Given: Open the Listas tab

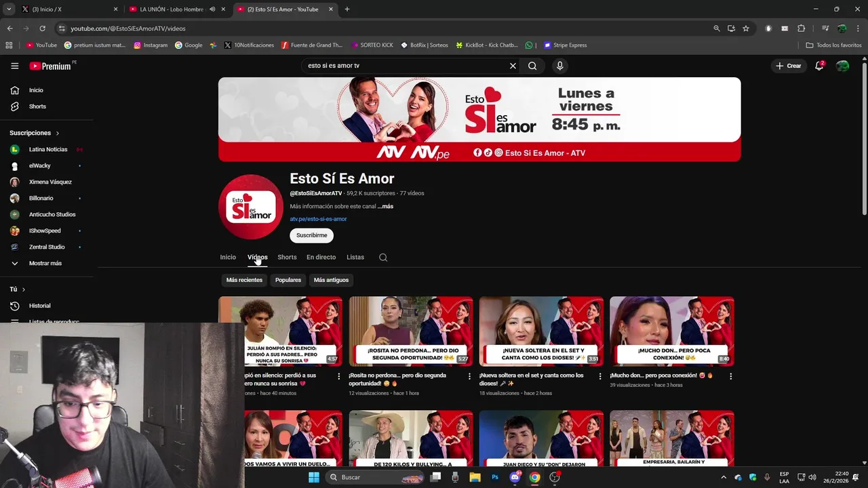Looking at the screenshot, I should pos(355,258).
